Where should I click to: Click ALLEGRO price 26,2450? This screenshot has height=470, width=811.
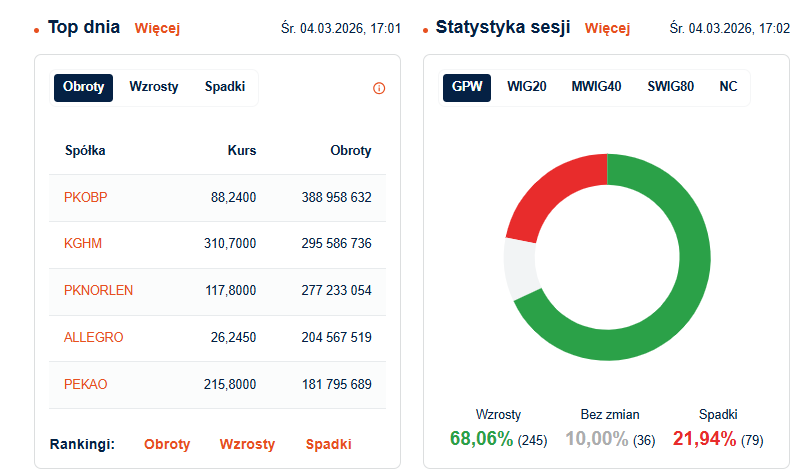point(233,338)
